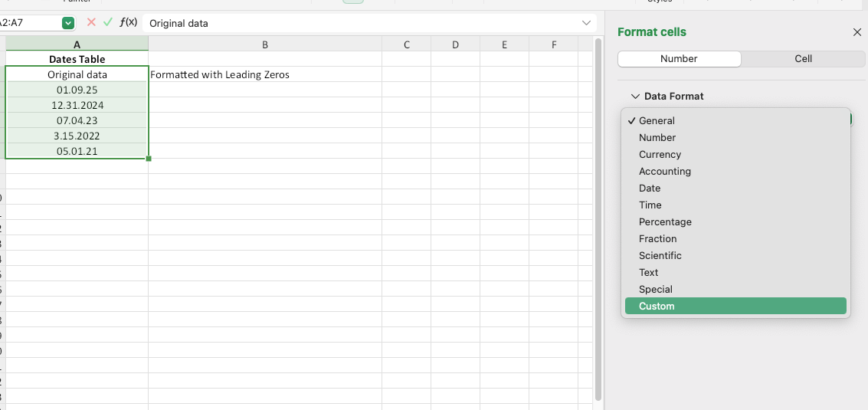Screen dimensions: 868x410
Task: Click Formatted with Leading Zeros cell
Action: coord(265,74)
